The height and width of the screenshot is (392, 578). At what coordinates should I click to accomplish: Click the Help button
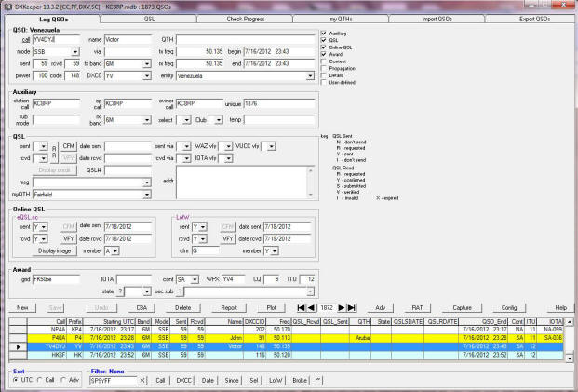560,308
